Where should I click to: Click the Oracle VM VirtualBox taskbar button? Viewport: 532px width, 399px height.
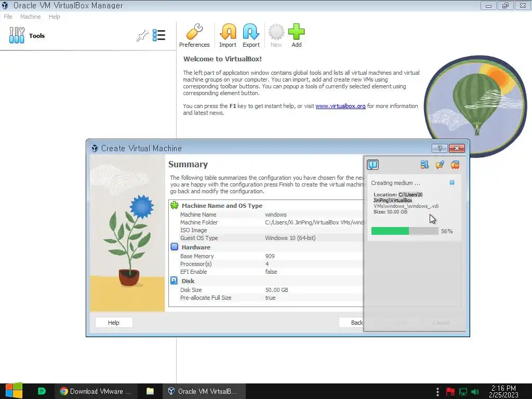(203, 391)
